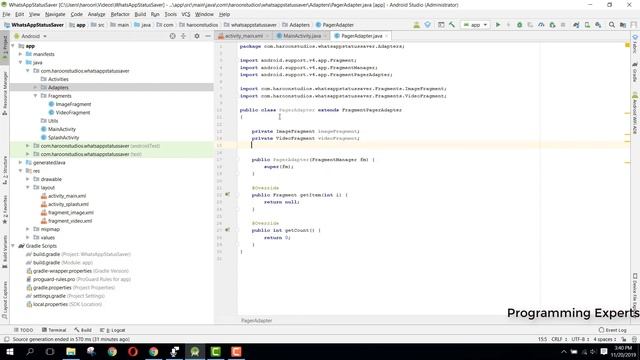
Task: Close the PagerAdapter.java tab
Action: (x=386, y=36)
